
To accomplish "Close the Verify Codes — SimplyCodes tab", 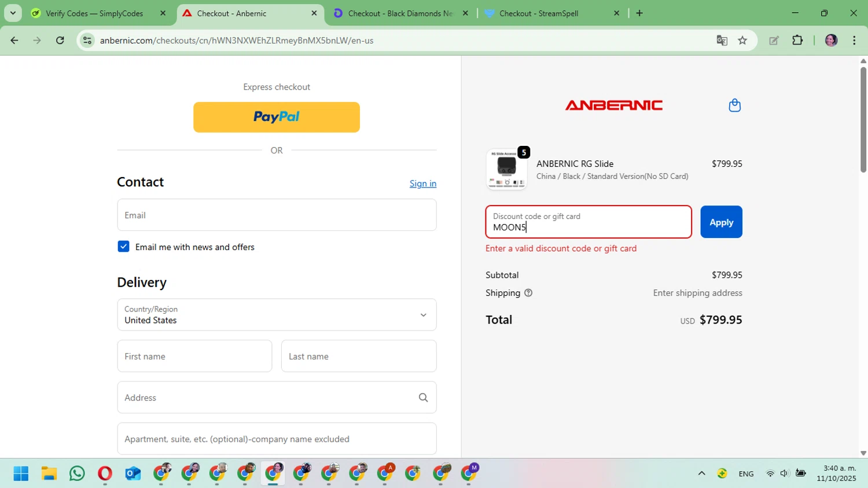I will (163, 13).
